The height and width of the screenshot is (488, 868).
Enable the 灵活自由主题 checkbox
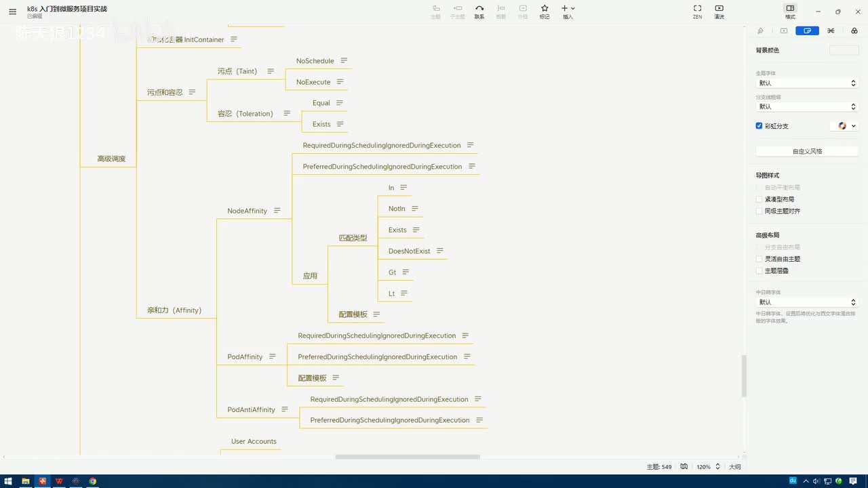click(x=759, y=259)
